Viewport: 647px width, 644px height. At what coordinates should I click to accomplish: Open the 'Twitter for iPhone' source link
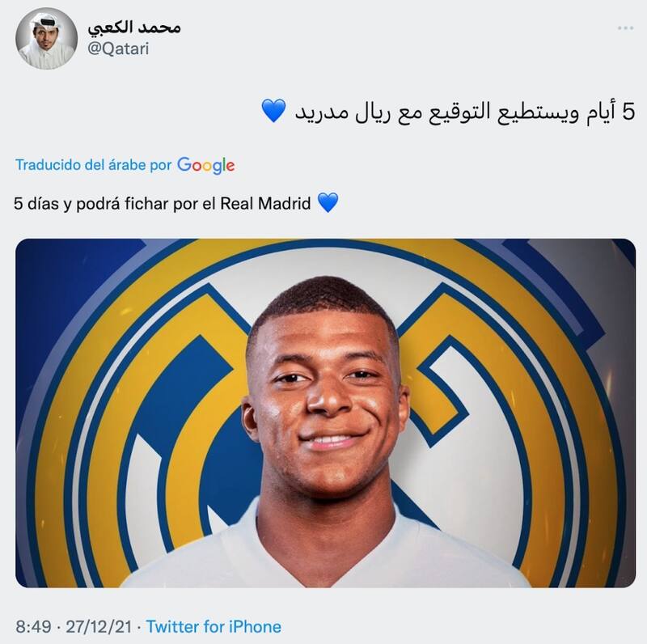point(214,626)
